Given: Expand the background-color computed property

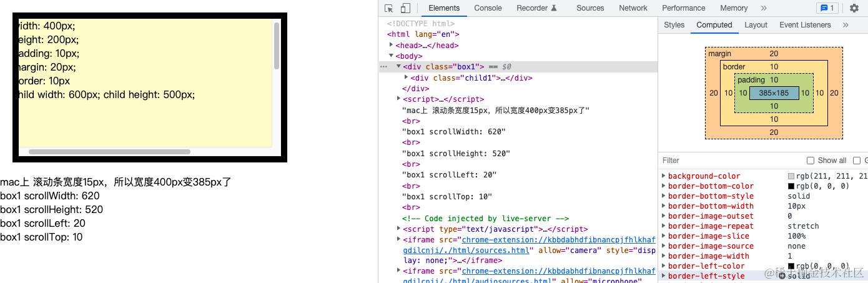Looking at the screenshot, I should tap(664, 176).
